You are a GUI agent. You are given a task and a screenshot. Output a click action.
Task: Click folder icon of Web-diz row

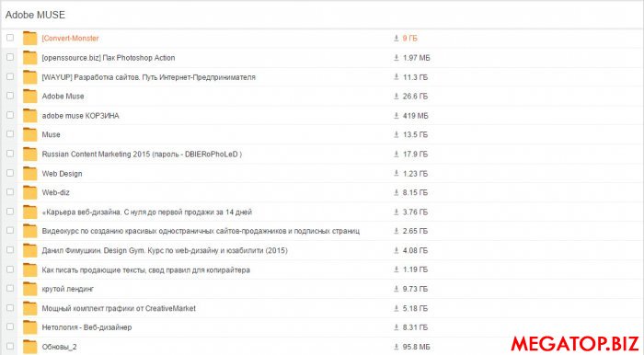click(x=29, y=192)
